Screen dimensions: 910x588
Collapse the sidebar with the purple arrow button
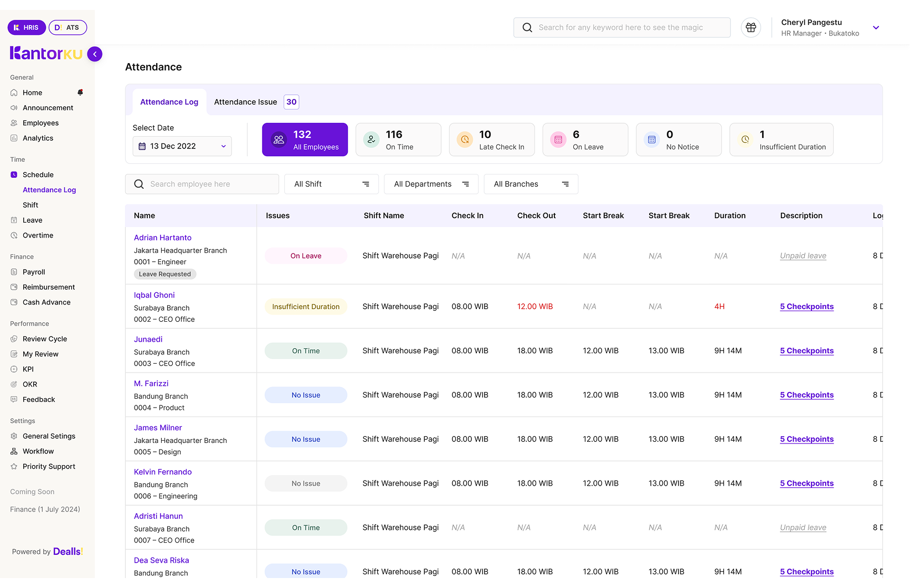pyautogui.click(x=95, y=54)
